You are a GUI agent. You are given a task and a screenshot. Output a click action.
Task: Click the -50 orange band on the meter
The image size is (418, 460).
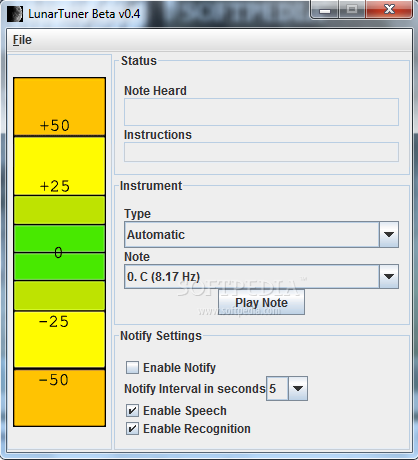[x=59, y=398]
